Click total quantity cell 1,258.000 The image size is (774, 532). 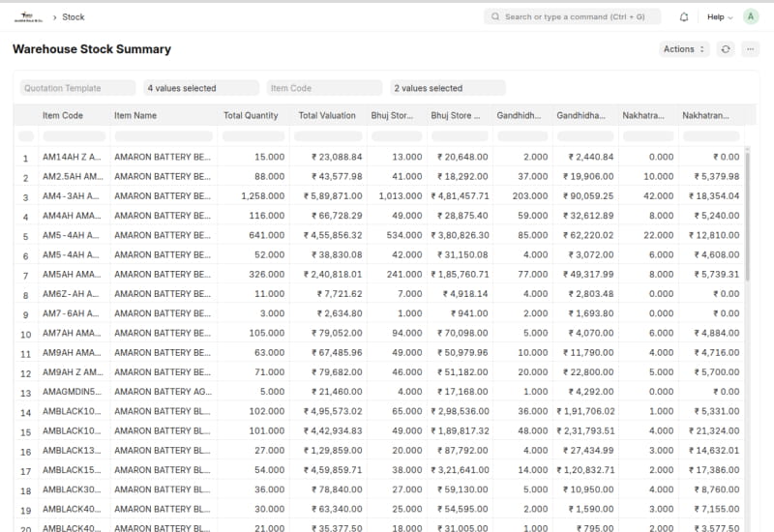[262, 196]
